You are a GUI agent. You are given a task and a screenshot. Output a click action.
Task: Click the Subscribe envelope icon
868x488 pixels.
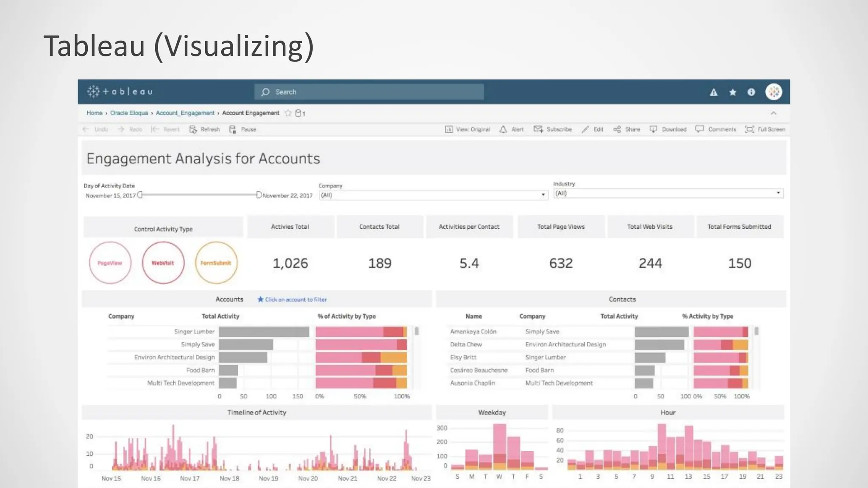click(538, 129)
